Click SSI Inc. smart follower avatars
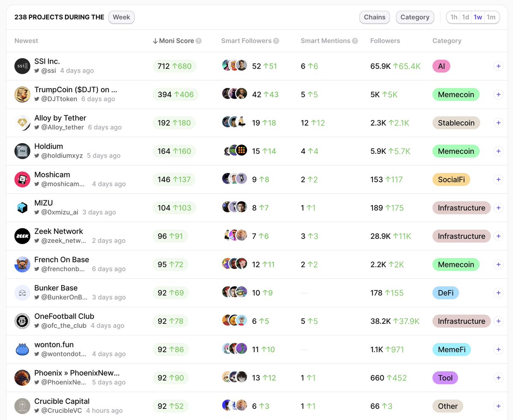The height and width of the screenshot is (420, 513). click(235, 66)
